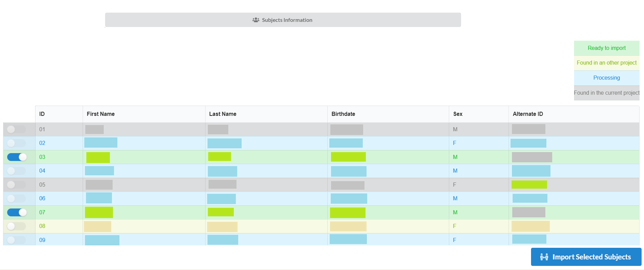Open subject ID 04 link

[42, 171]
